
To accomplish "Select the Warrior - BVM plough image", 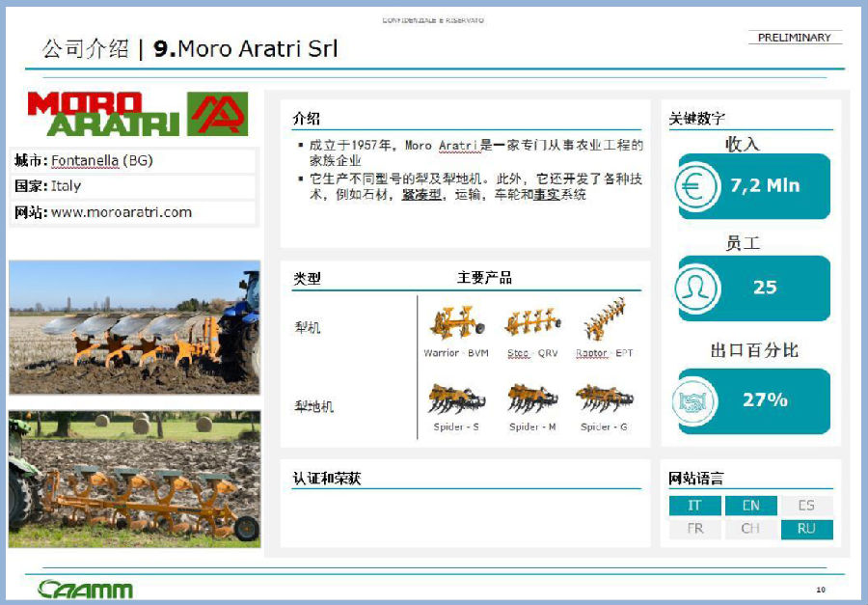I will 457,322.
